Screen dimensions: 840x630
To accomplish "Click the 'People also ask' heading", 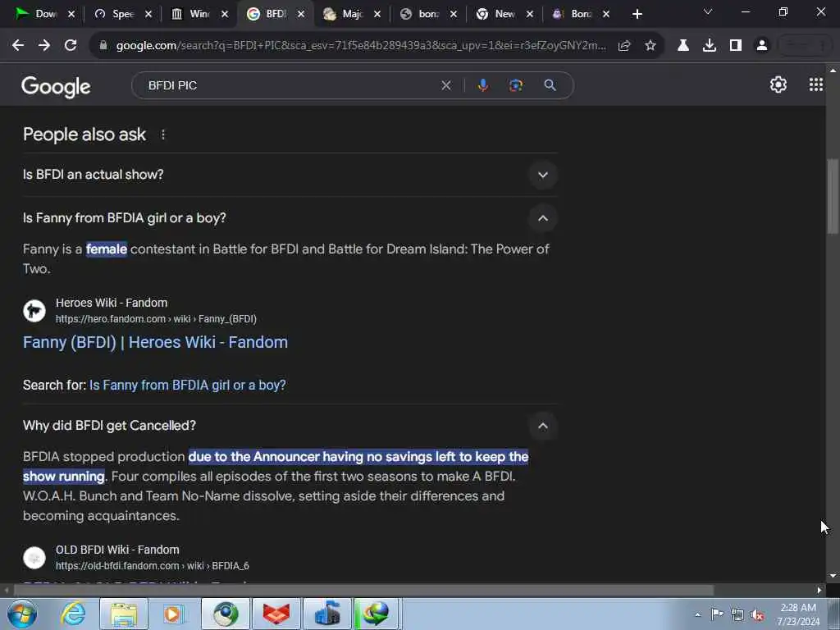I will click(x=84, y=135).
